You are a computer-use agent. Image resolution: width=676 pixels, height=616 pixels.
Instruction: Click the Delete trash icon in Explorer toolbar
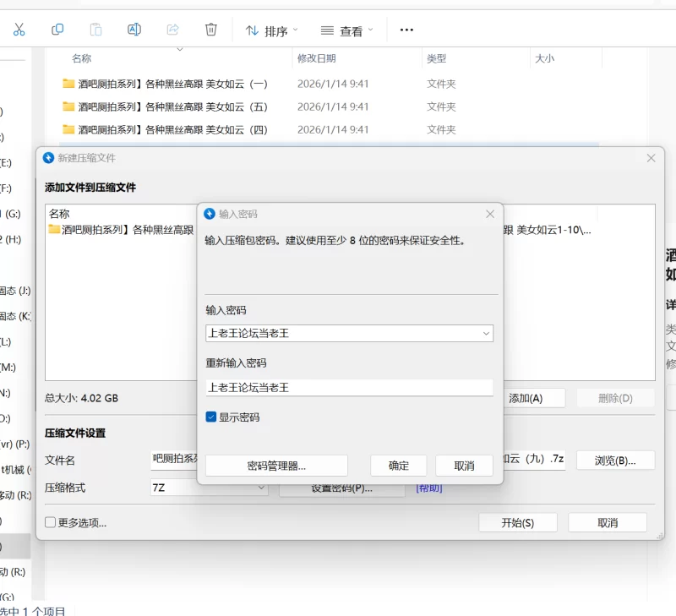tap(210, 30)
